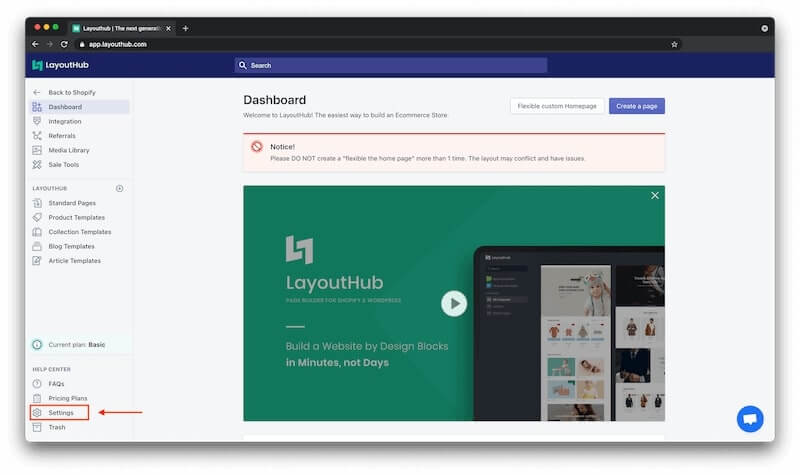Image resolution: width=800 pixels, height=475 pixels.
Task: Open the Sale Tools menu item
Action: pos(64,164)
